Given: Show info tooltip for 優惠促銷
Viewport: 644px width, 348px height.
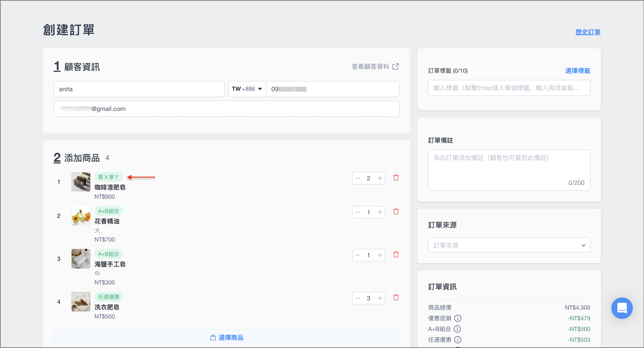Looking at the screenshot, I should [x=458, y=318].
